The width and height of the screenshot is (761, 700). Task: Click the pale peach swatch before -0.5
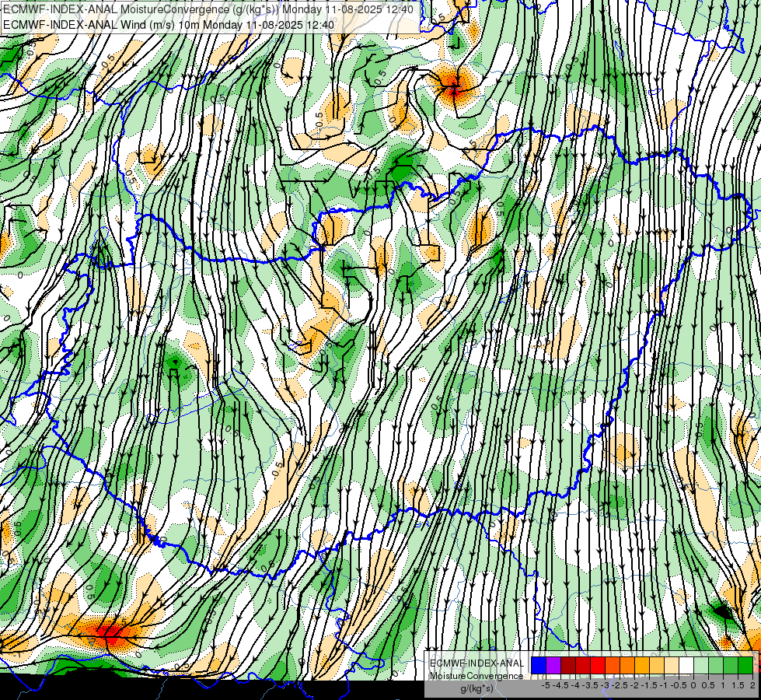click(x=672, y=665)
